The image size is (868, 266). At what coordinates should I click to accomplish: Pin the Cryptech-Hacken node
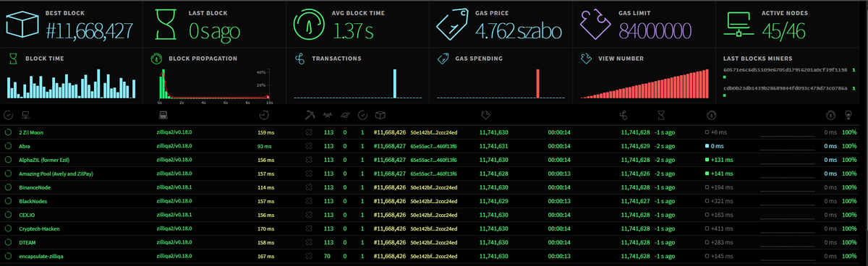pos(8,228)
